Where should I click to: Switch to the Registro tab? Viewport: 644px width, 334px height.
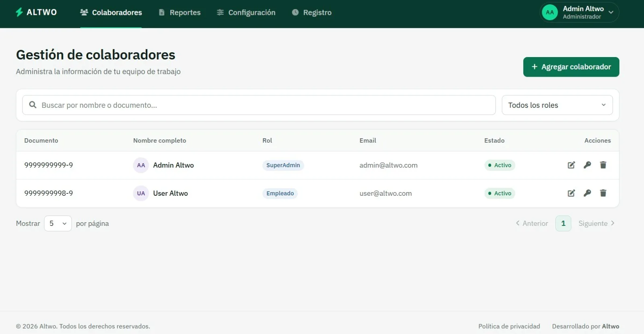(312, 12)
